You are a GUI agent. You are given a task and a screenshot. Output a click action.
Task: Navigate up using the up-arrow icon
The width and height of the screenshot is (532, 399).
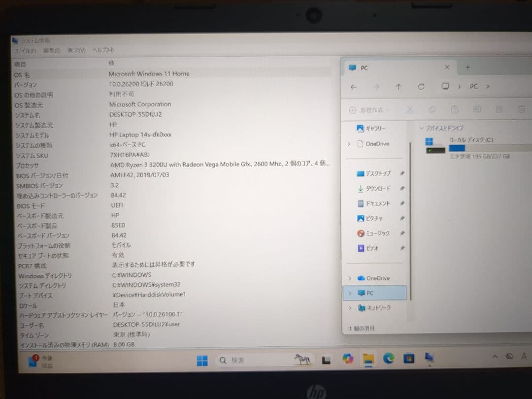[399, 87]
